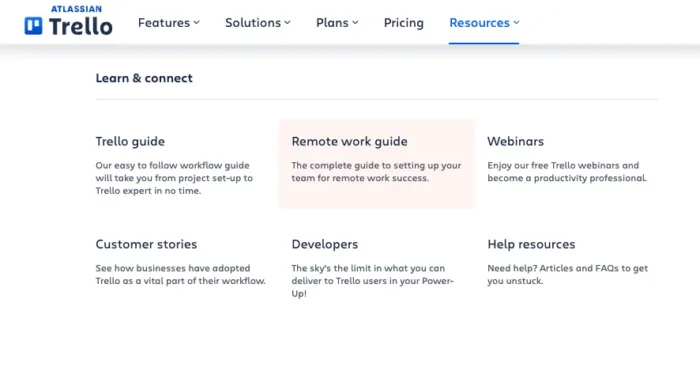
Task: Open the Remote work guide link
Action: (x=350, y=142)
